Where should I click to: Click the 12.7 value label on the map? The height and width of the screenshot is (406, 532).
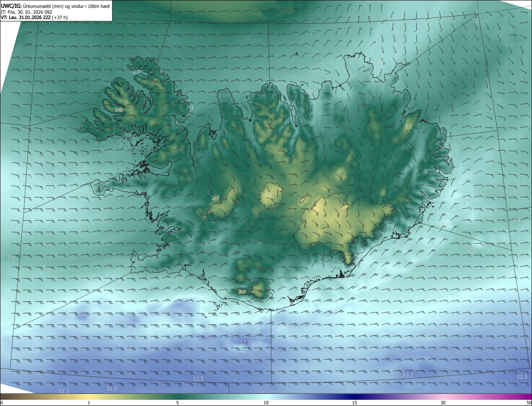pos(245,343)
